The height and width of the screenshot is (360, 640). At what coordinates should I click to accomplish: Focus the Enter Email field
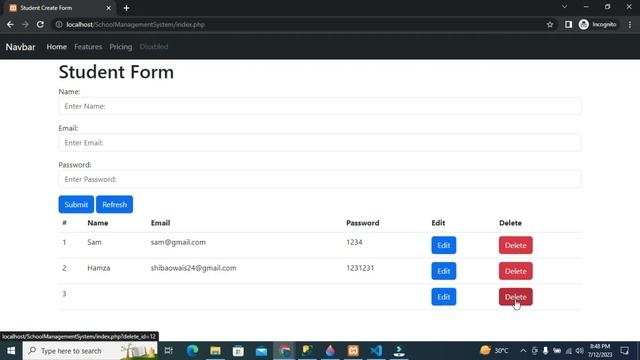click(320, 143)
